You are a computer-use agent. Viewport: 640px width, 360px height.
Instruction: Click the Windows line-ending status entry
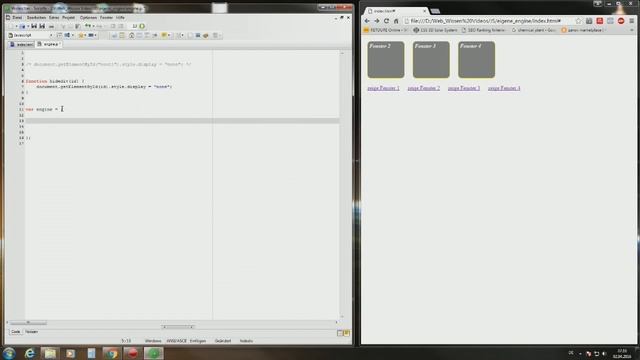click(153, 341)
